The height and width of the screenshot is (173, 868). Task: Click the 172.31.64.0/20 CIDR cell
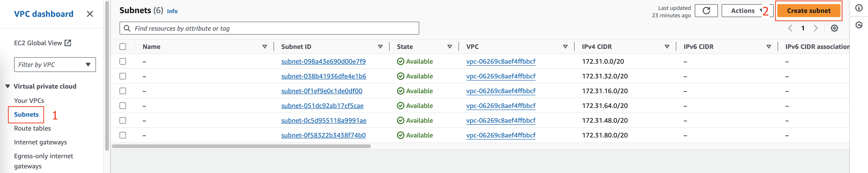click(x=605, y=106)
